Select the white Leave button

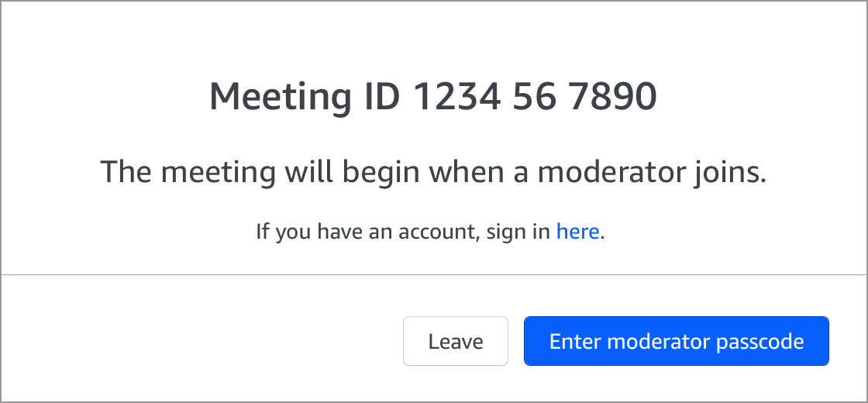point(455,341)
